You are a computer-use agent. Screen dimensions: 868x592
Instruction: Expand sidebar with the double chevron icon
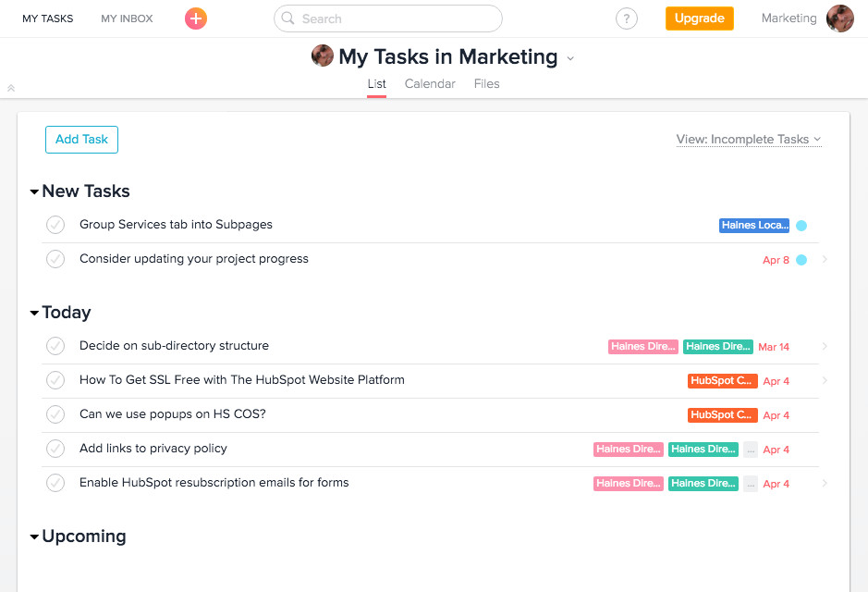pos(11,88)
